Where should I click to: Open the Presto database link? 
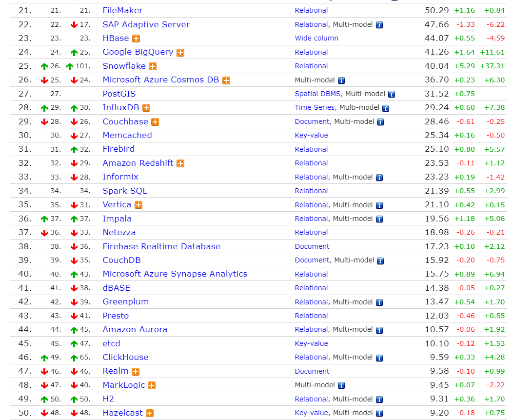pyautogui.click(x=116, y=316)
